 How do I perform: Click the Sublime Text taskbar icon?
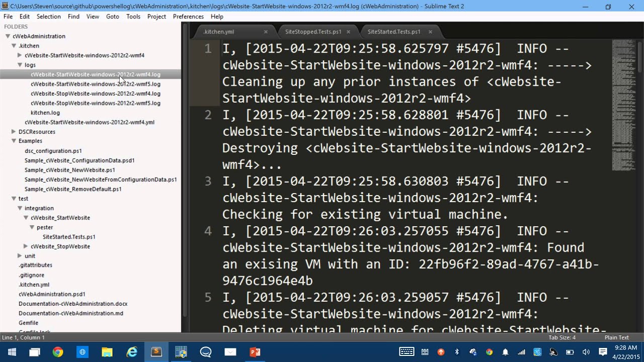point(156,352)
